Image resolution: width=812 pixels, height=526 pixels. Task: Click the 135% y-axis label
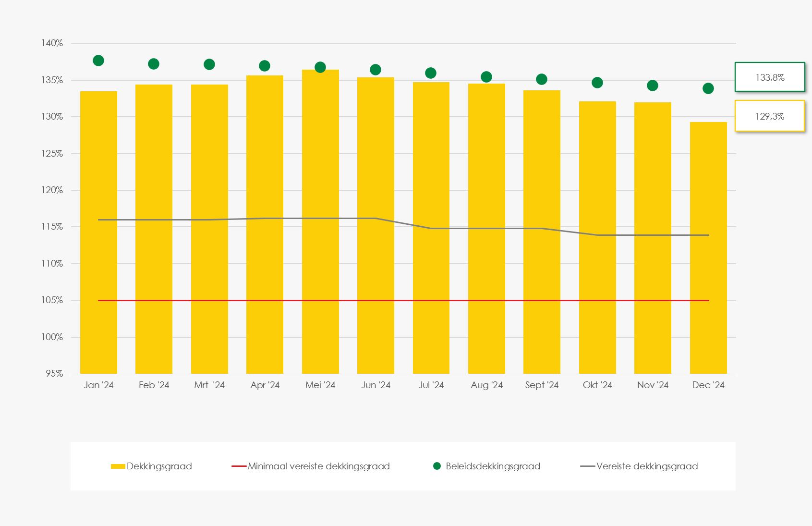coord(52,80)
